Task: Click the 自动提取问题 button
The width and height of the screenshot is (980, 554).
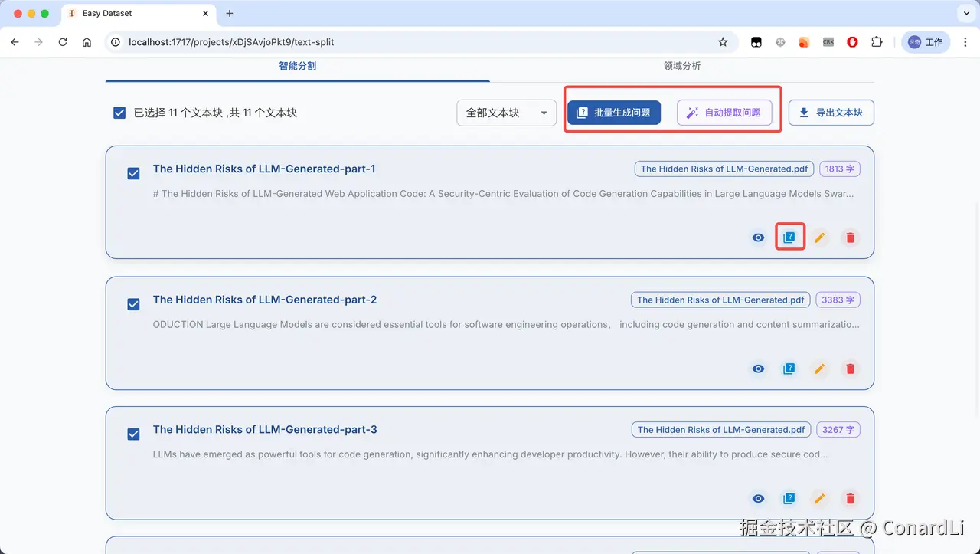Action: click(724, 113)
